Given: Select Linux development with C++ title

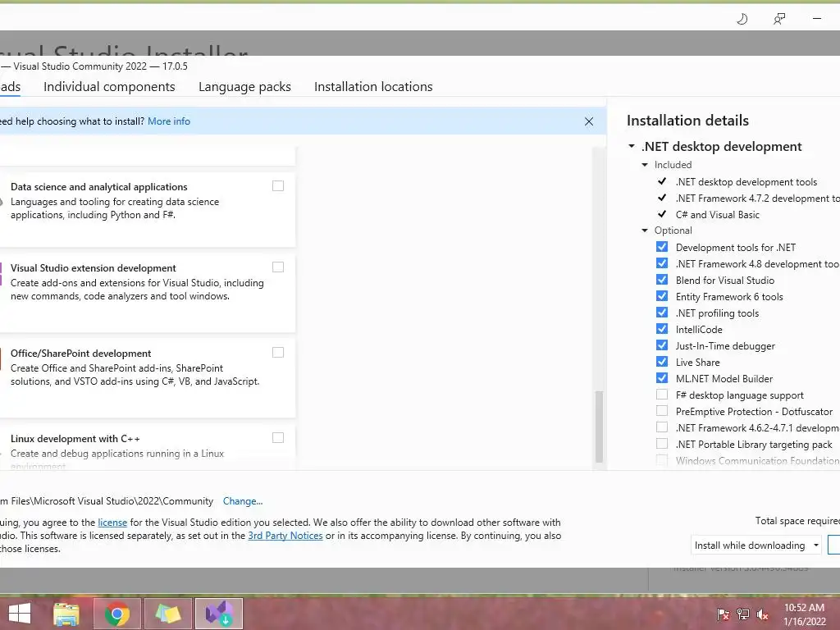Looking at the screenshot, I should coord(75,439).
